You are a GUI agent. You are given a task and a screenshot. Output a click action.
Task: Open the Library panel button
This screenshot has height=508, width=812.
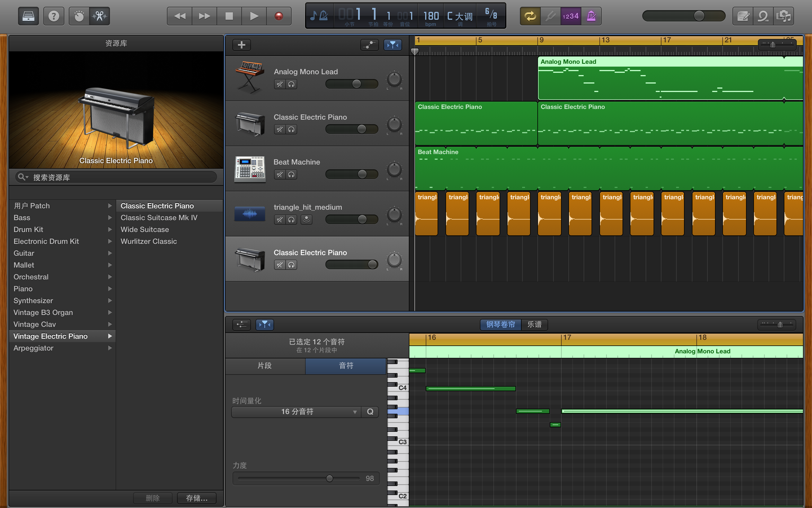tap(28, 16)
